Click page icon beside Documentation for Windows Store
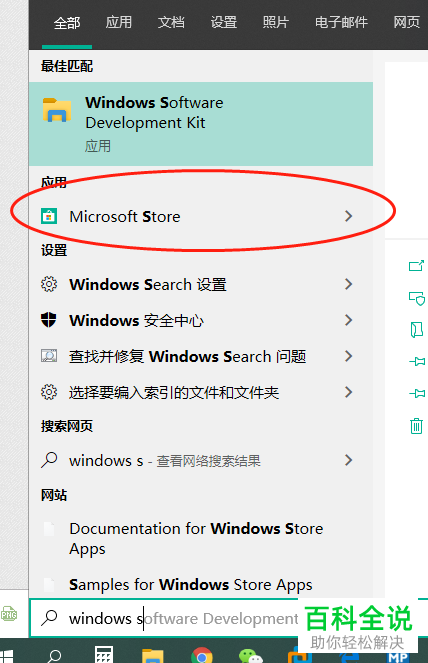Screen dimensions: 428x663 click(x=49, y=529)
